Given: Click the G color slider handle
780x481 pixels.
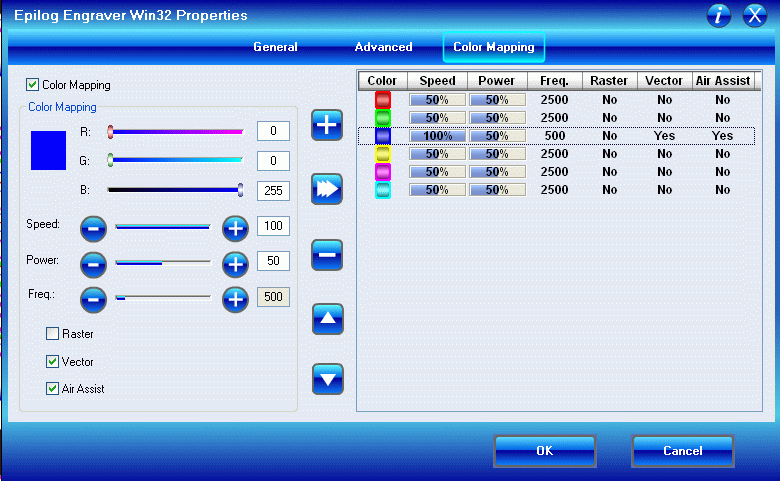Looking at the screenshot, I should (110, 160).
